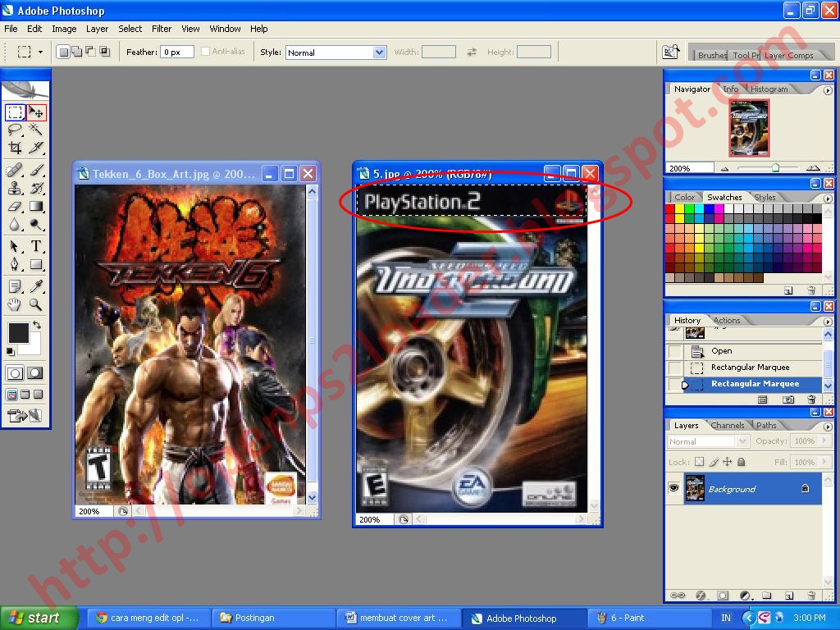Click the foreground color swatch
840x630 pixels.
tap(18, 333)
